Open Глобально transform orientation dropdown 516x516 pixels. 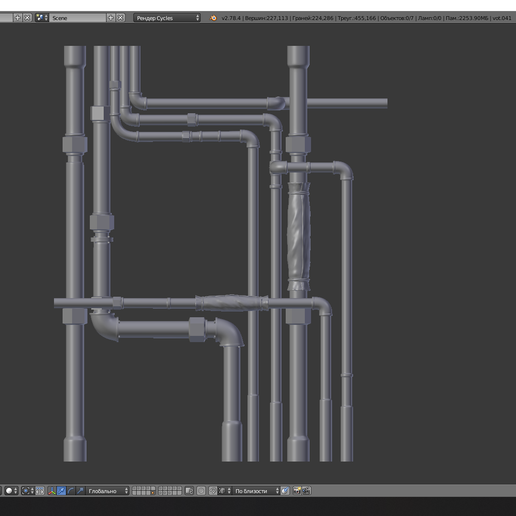107,491
